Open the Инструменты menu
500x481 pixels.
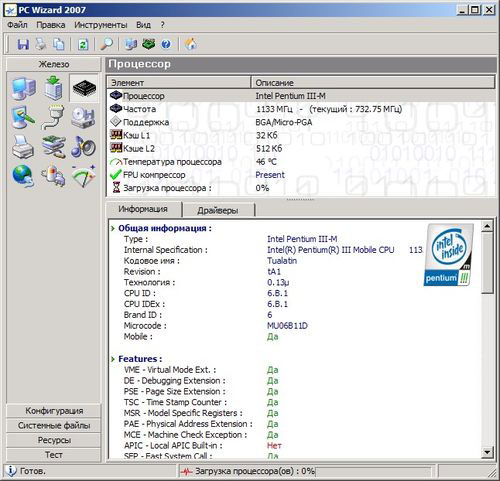(101, 25)
